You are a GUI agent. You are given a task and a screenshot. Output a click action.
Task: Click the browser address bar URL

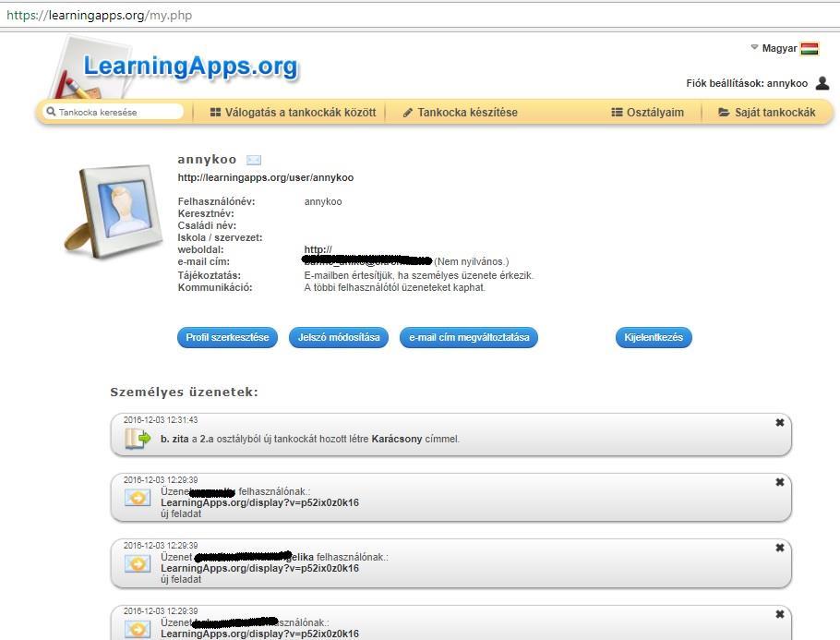[99, 15]
